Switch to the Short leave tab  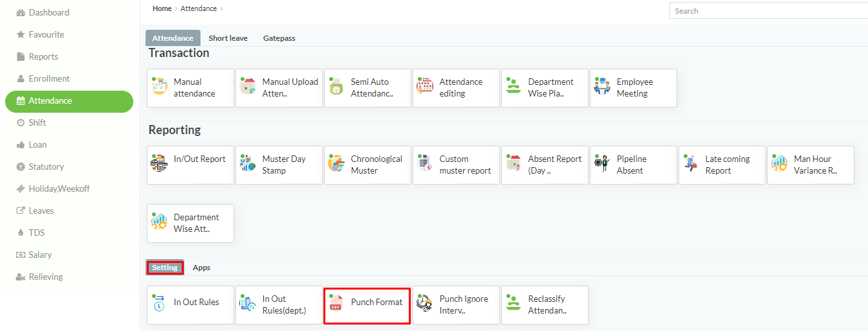coord(228,38)
